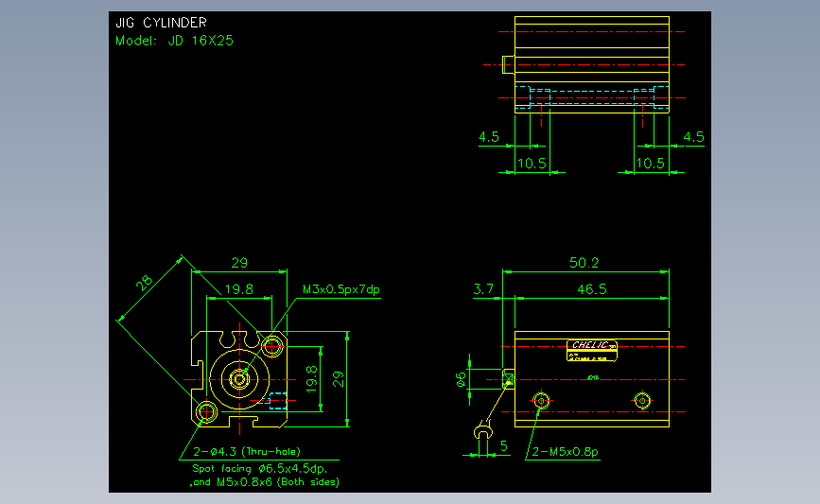This screenshot has height=504, width=820.
Task: Click the left 10.5 dimension in top view
Action: [x=532, y=164]
